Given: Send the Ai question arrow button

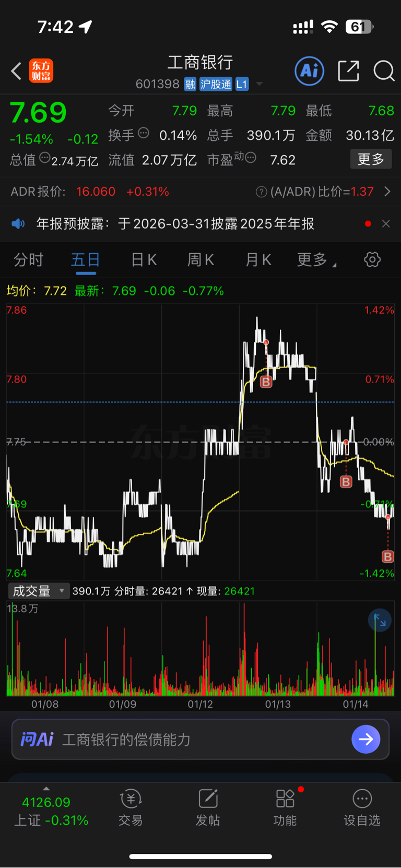Looking at the screenshot, I should [366, 739].
